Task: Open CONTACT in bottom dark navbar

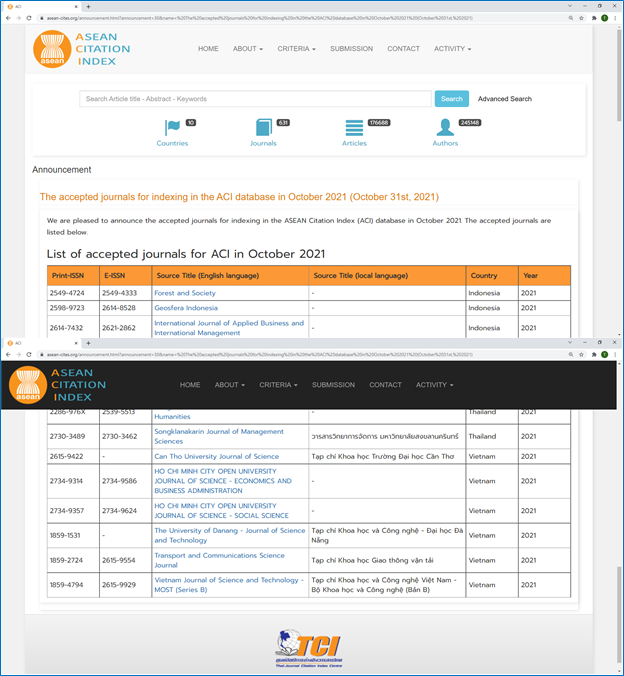Action: click(385, 385)
